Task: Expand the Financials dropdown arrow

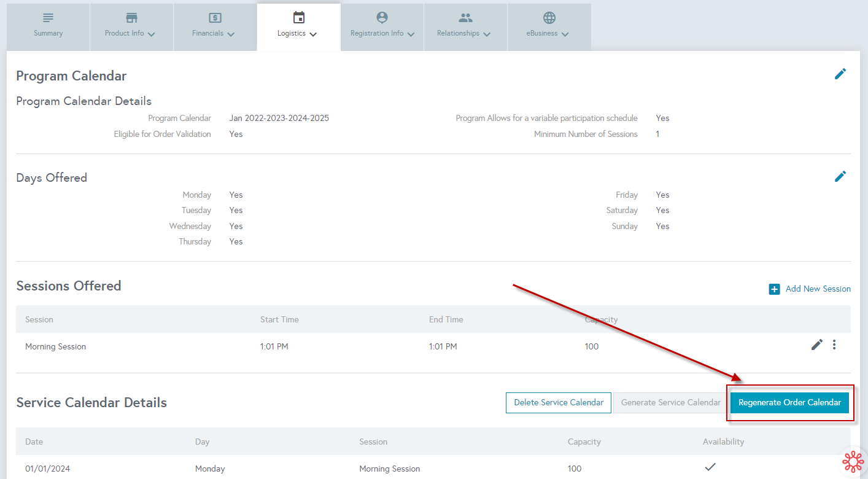Action: [231, 34]
